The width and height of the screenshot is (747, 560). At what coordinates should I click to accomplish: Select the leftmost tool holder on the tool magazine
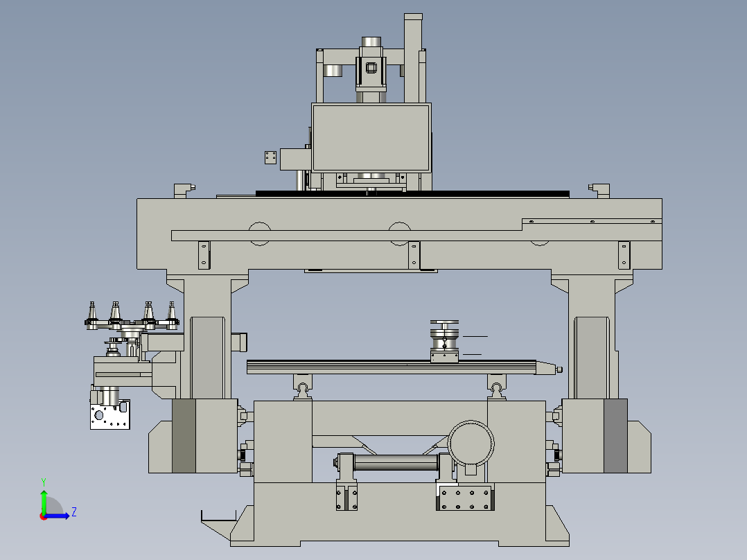[92, 315]
